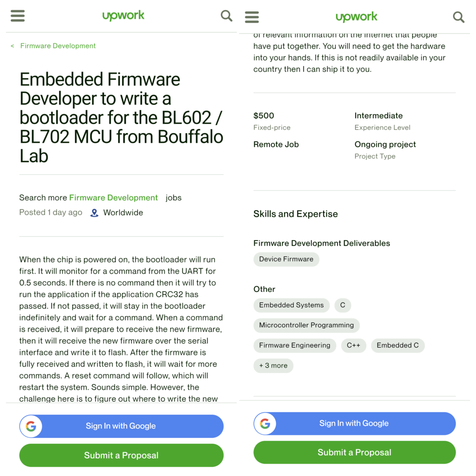
Task: Click the Embedded C skill tag
Action: (398, 345)
